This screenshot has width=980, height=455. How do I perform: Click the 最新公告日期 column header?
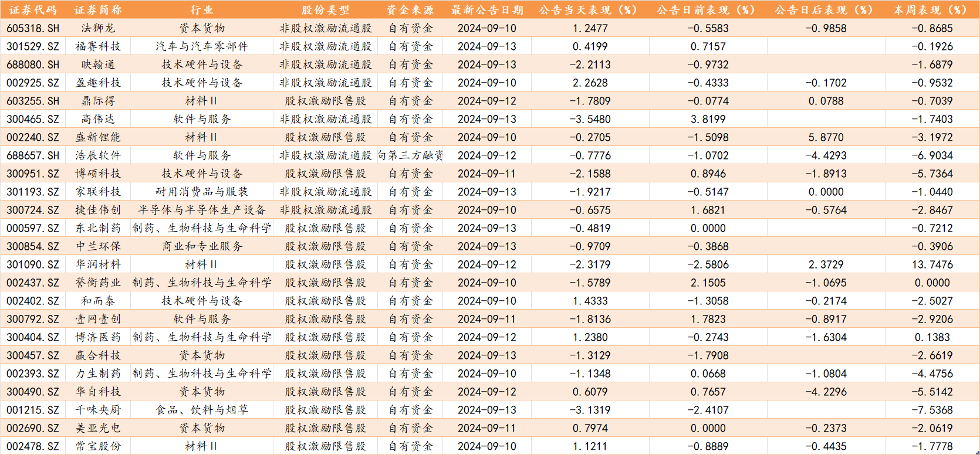487,10
